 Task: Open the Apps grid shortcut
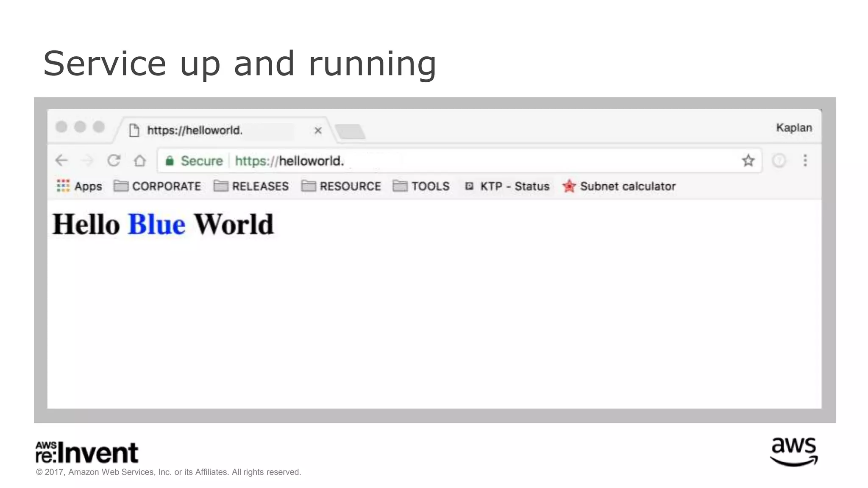(79, 186)
